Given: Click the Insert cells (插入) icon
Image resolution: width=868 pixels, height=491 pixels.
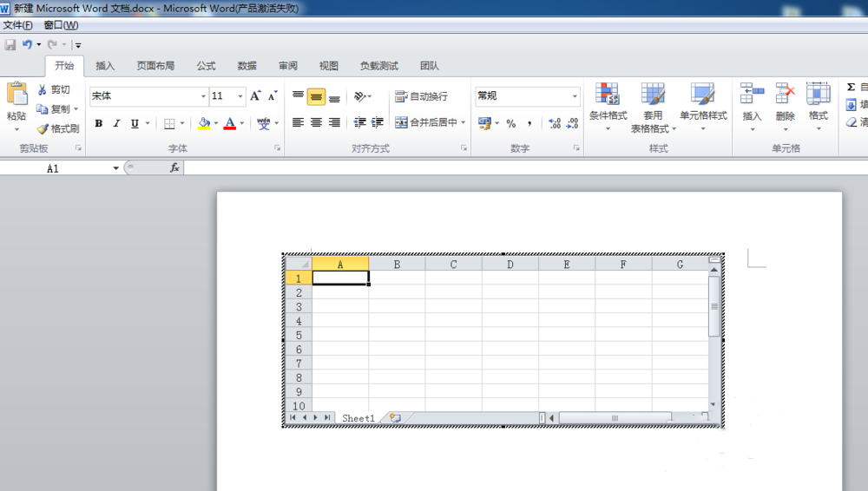Looking at the screenshot, I should pyautogui.click(x=752, y=93).
